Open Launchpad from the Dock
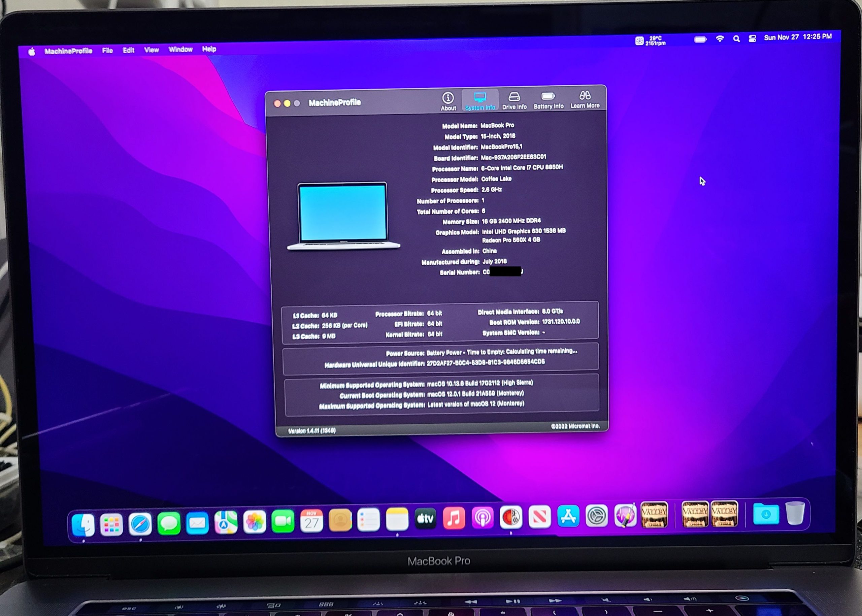The image size is (862, 616). (111, 525)
